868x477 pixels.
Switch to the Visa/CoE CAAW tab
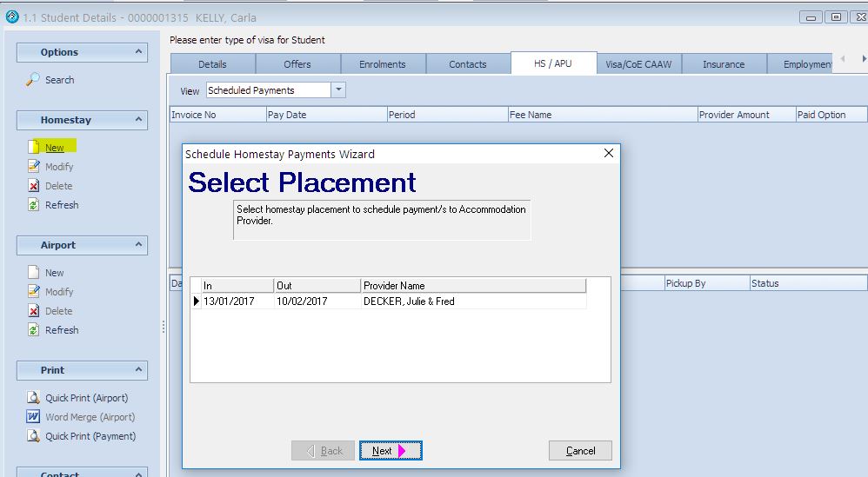click(639, 64)
